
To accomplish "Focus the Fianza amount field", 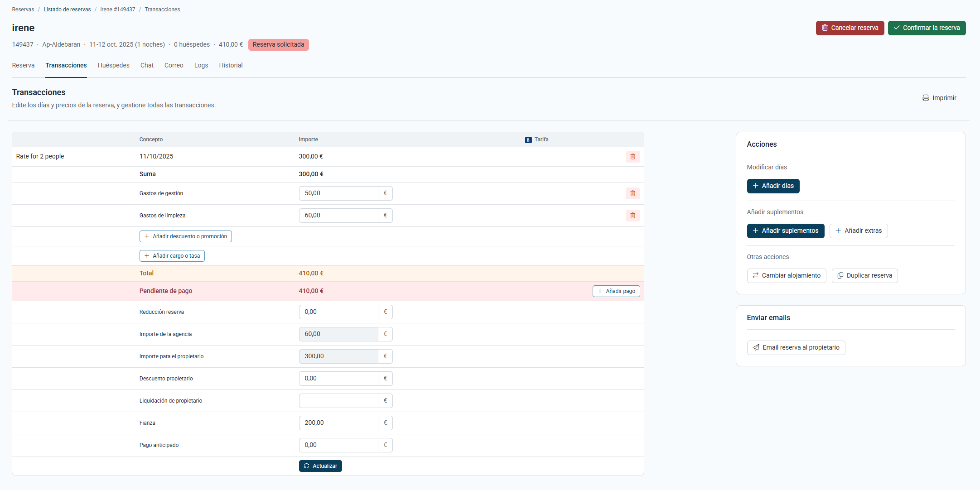I will pos(338,423).
